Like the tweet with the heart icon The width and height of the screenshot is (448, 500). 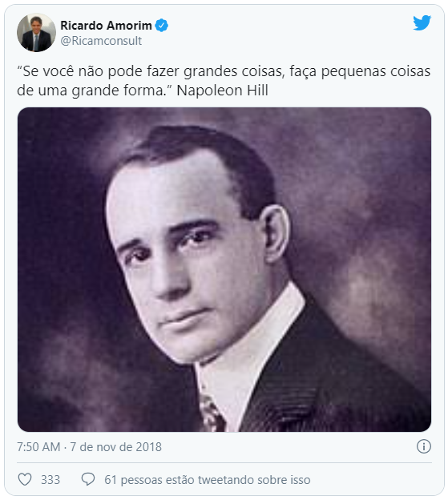pos(25,480)
